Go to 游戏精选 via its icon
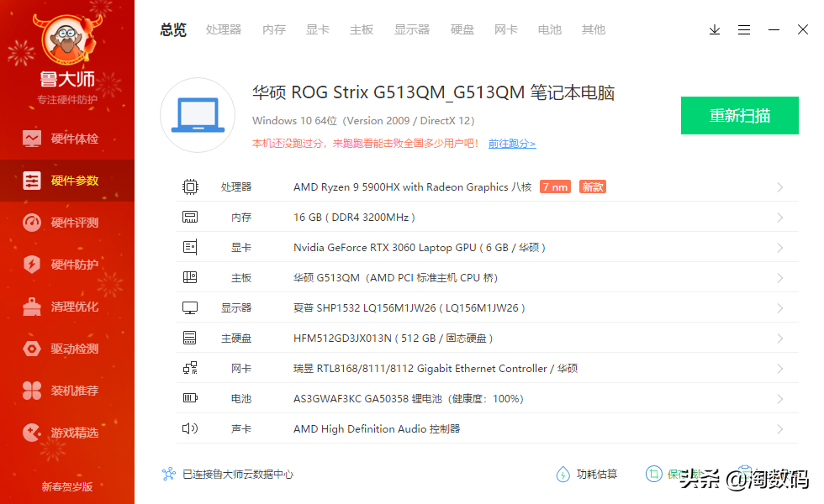Screen dimensions: 824x504 tap(32, 433)
